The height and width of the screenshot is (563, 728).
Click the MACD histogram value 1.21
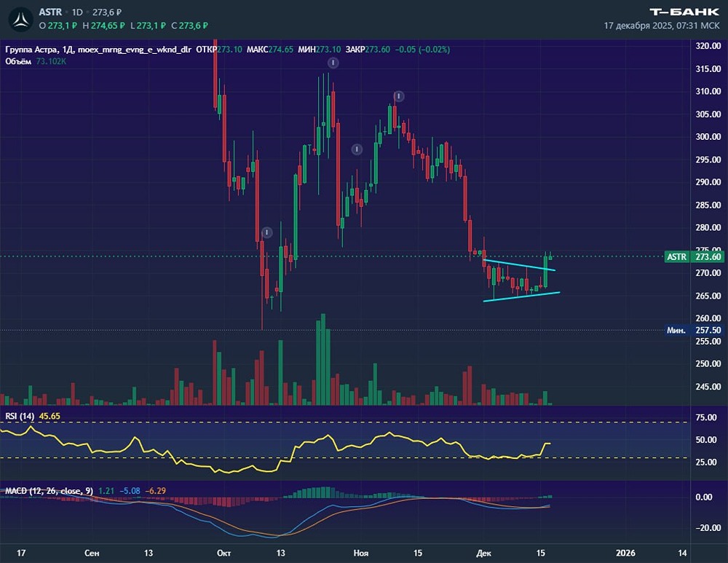tap(106, 491)
